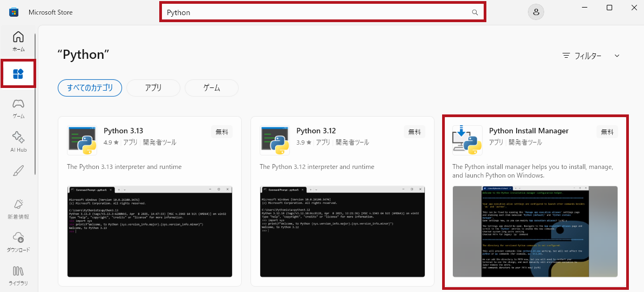
Task: Click the magnifier icon in the search box
Action: (475, 12)
